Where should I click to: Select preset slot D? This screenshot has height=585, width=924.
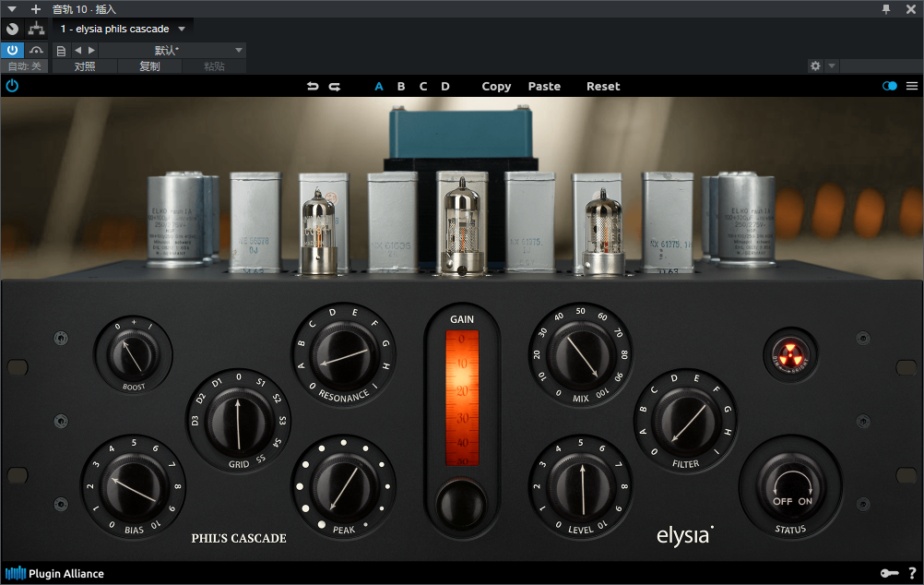tap(445, 87)
